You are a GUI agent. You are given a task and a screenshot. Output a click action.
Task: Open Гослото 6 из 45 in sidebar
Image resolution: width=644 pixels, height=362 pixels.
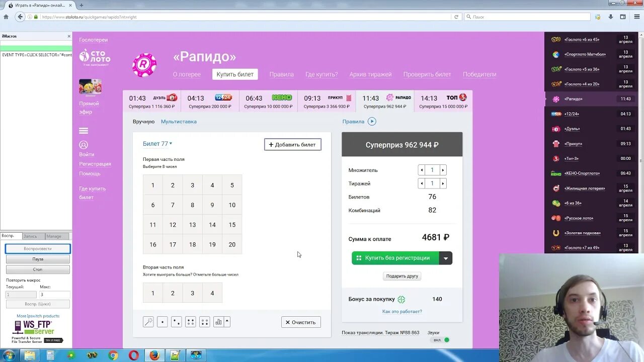click(x=581, y=39)
